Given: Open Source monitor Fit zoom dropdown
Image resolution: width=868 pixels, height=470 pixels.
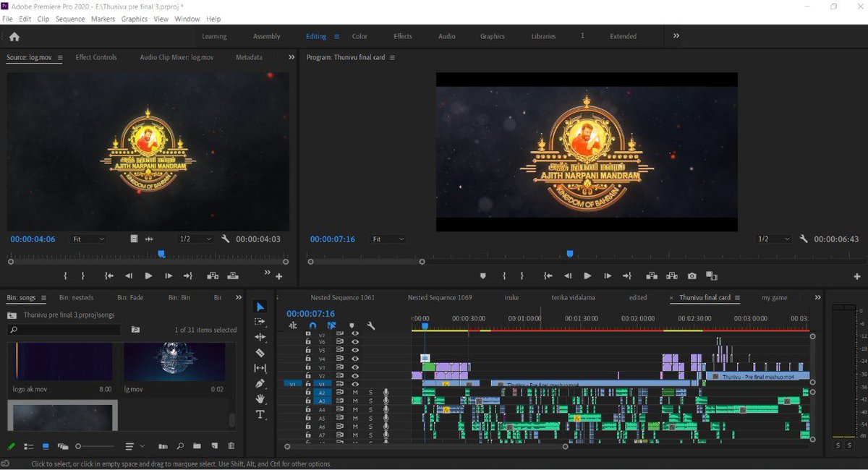Looking at the screenshot, I should 89,239.
